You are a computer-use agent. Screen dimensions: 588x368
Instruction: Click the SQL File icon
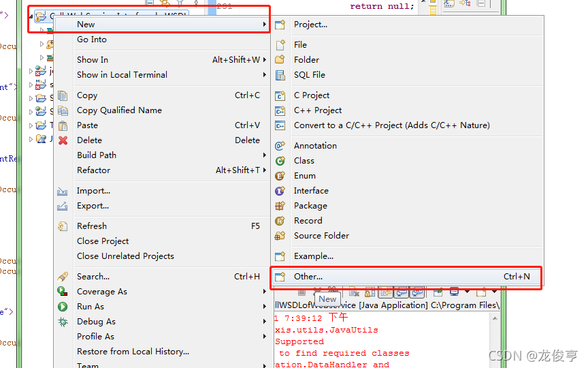(x=280, y=75)
